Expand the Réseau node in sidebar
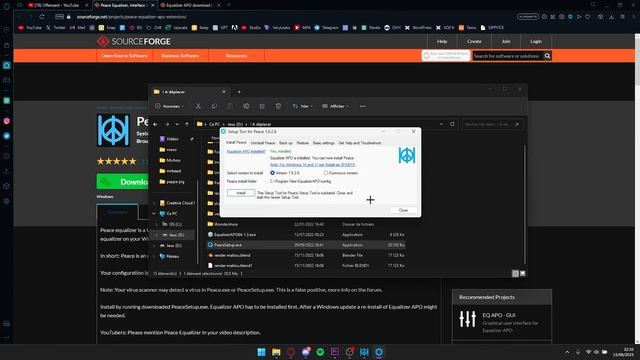Viewport: 640px width, 360px height. click(154, 256)
